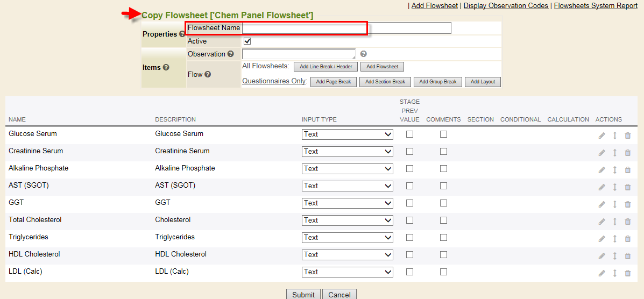The image size is (644, 299).
Task: Click the Submit button
Action: point(303,294)
